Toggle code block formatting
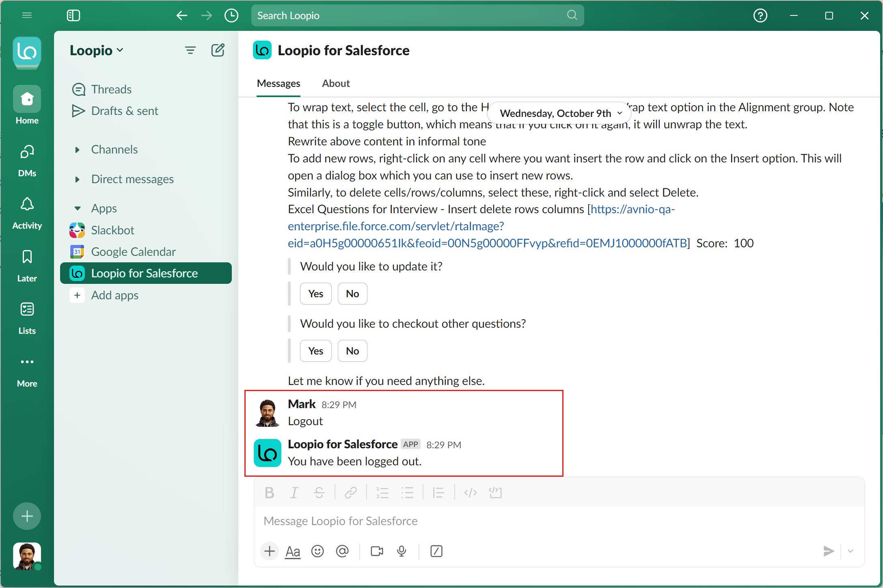883x588 pixels. click(x=495, y=493)
